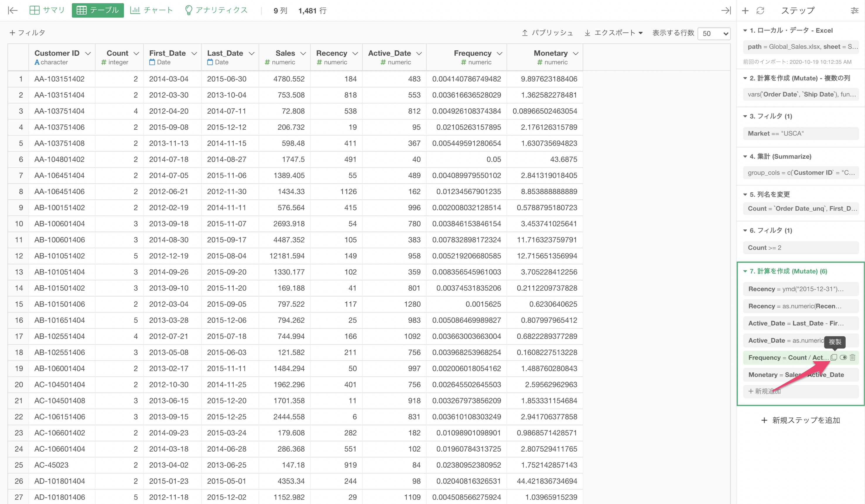The width and height of the screenshot is (865, 504).
Task: Switch to the Chart (チャート) tab
Action: click(151, 10)
